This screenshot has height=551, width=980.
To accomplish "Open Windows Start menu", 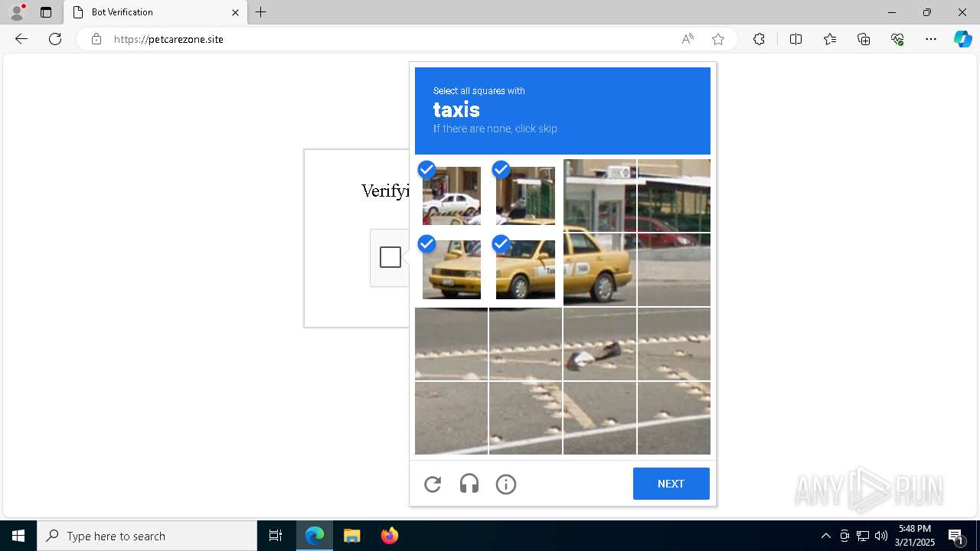I will (18, 536).
